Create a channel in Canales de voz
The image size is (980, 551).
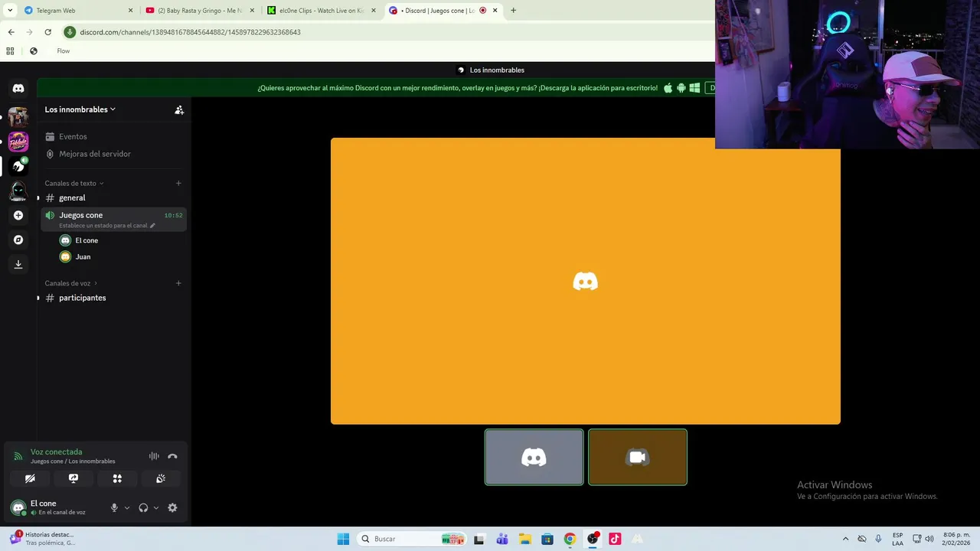pos(178,283)
